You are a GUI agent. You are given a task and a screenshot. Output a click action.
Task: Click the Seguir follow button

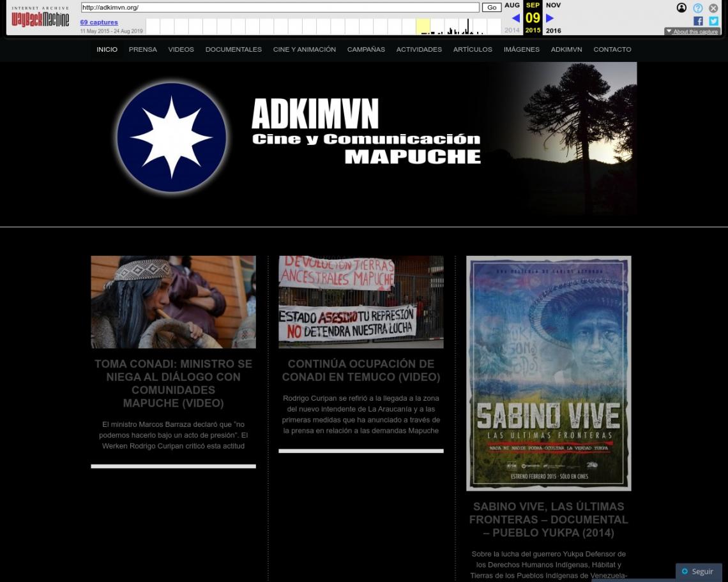coord(698,571)
